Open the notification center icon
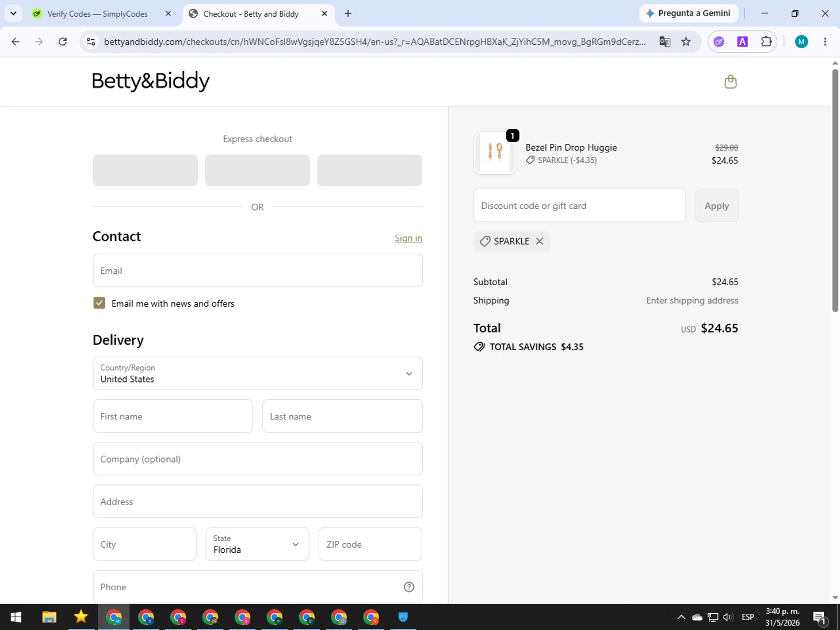The height and width of the screenshot is (630, 840). pos(820,618)
